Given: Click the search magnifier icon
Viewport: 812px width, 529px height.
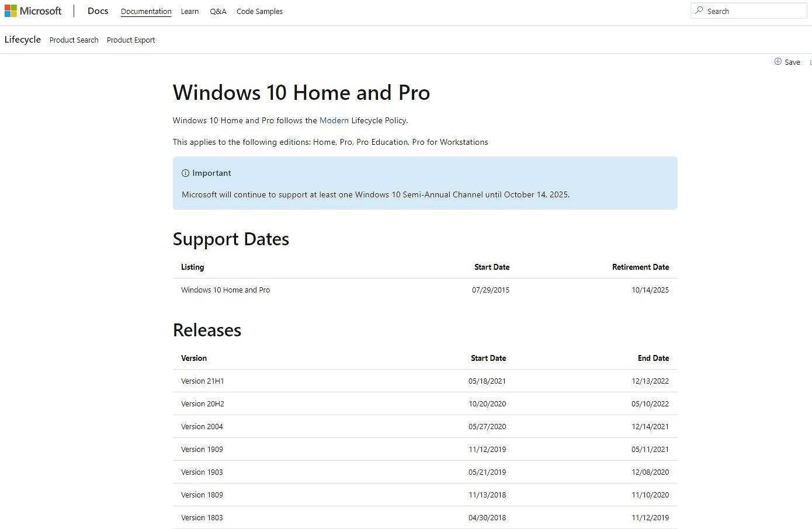Looking at the screenshot, I should (699, 11).
